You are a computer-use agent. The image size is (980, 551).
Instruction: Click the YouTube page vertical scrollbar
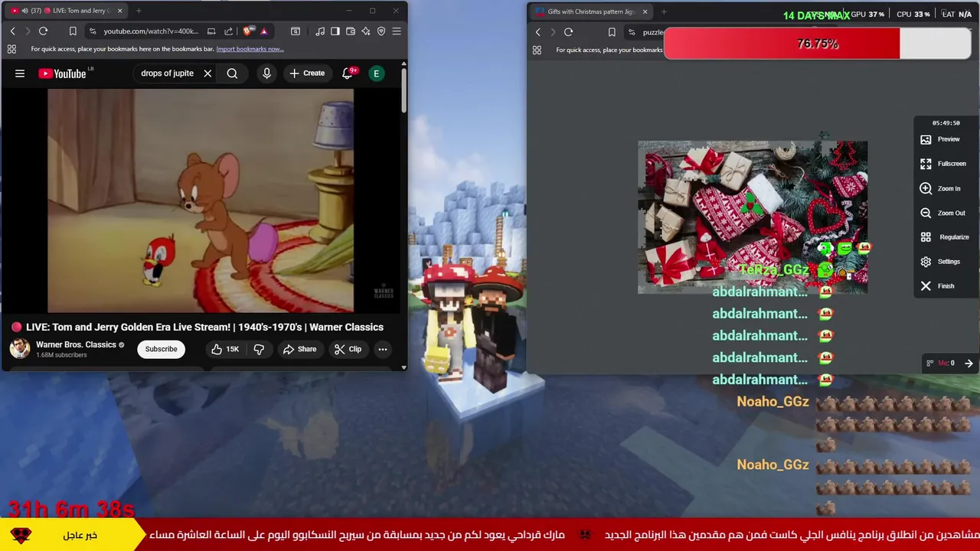404,92
